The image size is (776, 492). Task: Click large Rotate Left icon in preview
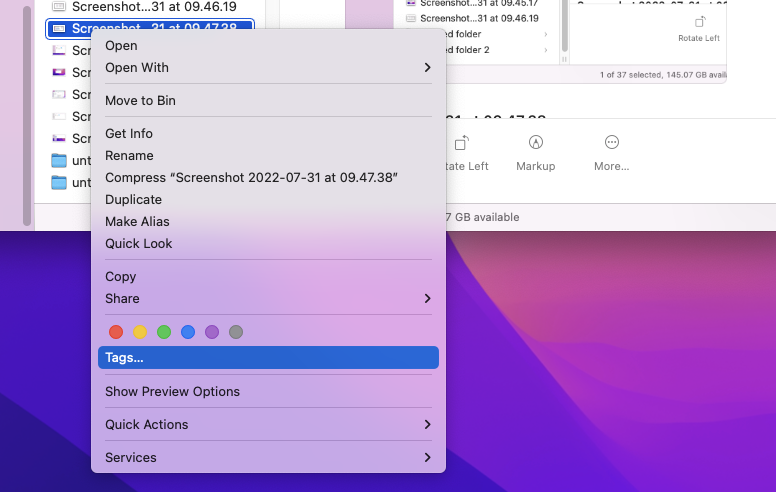[x=462, y=143]
